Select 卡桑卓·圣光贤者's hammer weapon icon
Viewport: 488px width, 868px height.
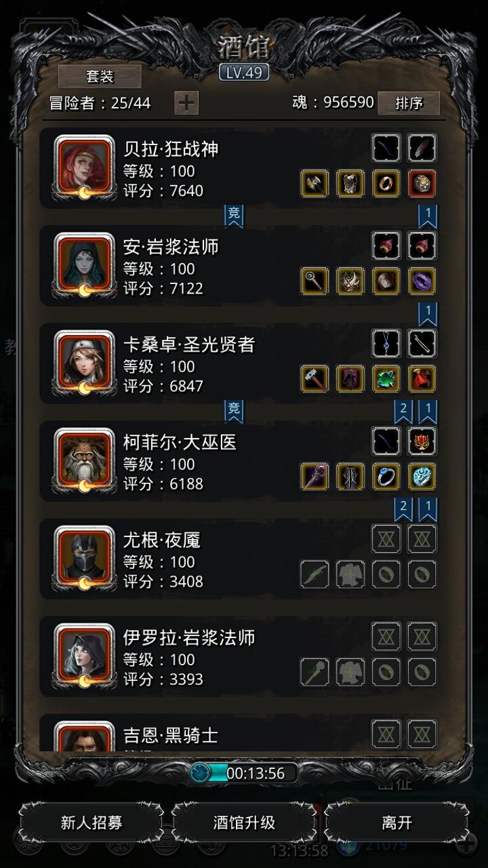coord(314,378)
